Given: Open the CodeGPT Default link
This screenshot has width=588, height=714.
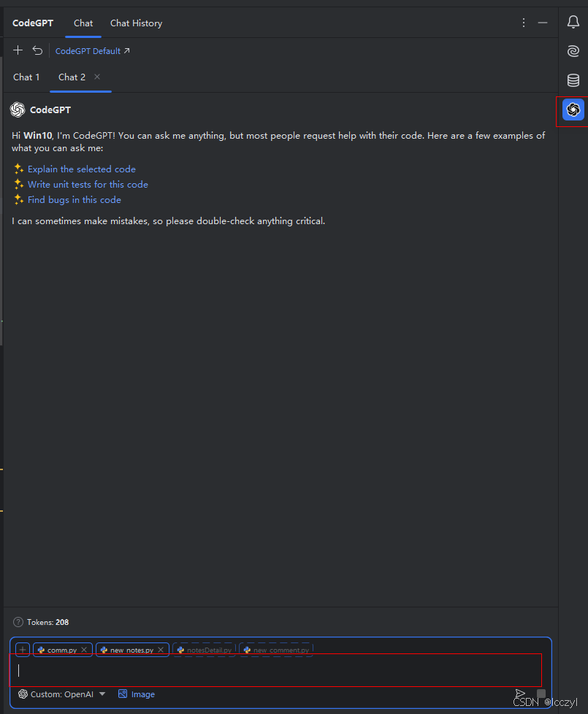Looking at the screenshot, I should pos(93,51).
